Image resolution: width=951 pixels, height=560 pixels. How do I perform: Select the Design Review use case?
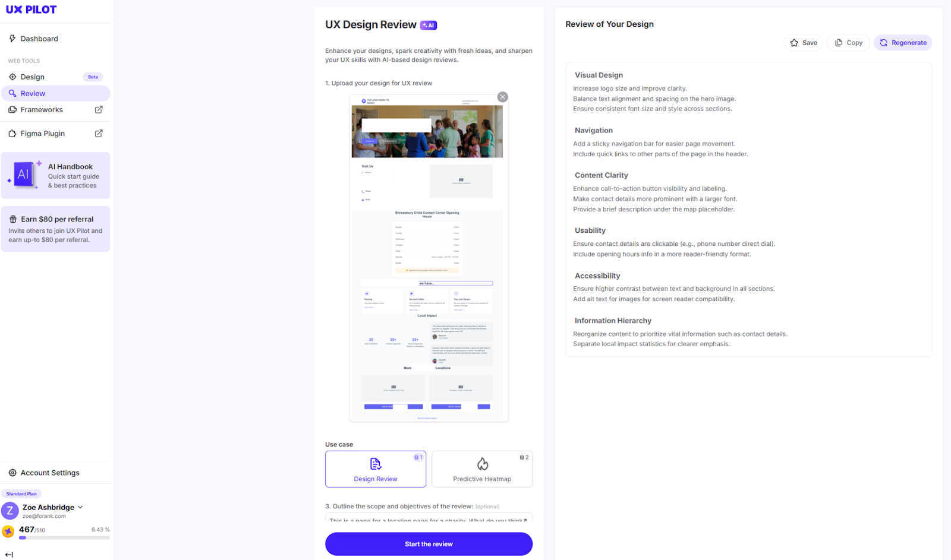pos(376,469)
